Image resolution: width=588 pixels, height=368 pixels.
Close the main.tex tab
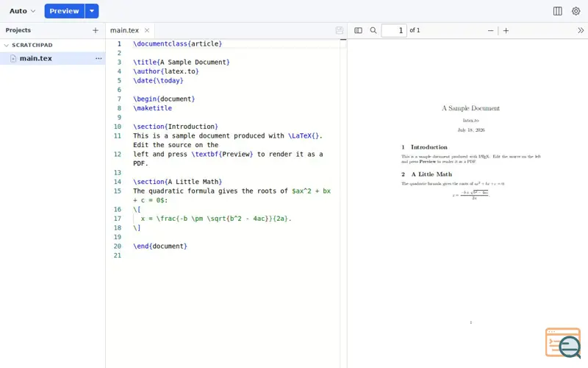[147, 30]
